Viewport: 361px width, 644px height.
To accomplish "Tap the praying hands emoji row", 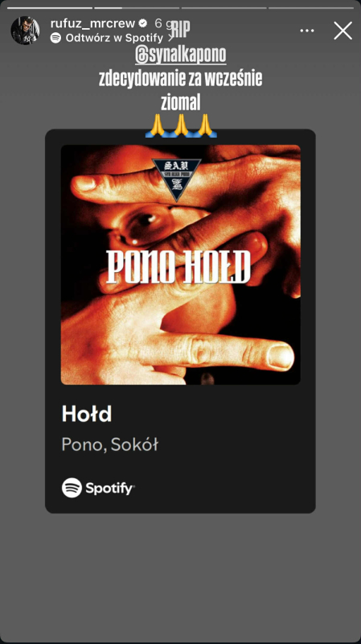I will click(x=181, y=126).
